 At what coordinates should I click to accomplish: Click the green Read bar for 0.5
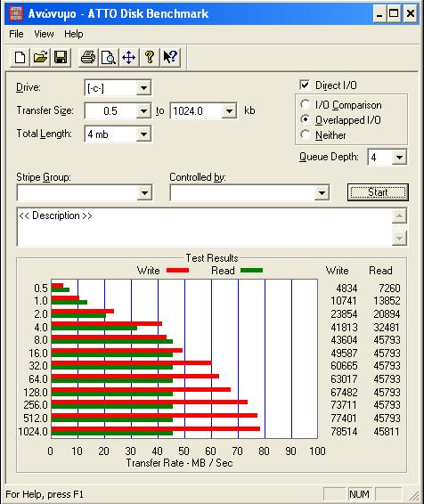61,290
